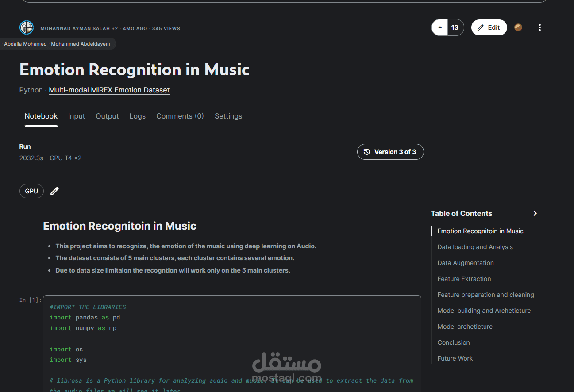The width and height of the screenshot is (574, 392).
Task: Click the Table of Contents heading
Action: [461, 213]
